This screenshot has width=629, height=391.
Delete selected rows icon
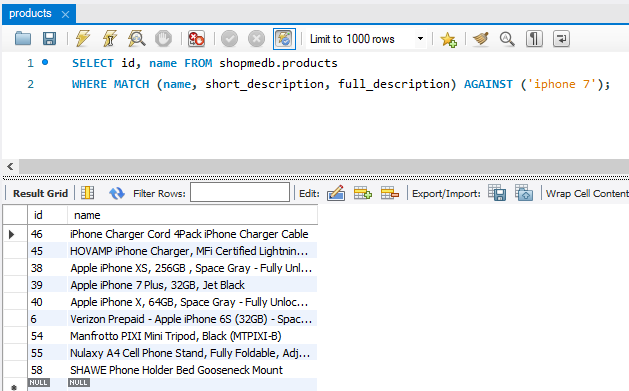390,193
